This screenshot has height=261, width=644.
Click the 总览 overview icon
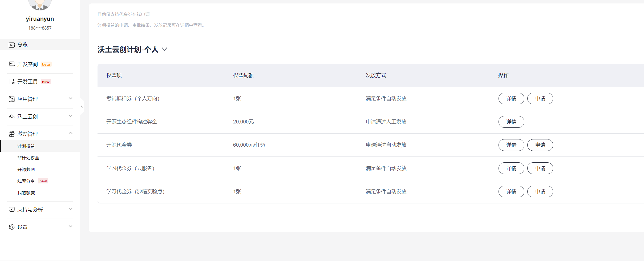(x=12, y=45)
